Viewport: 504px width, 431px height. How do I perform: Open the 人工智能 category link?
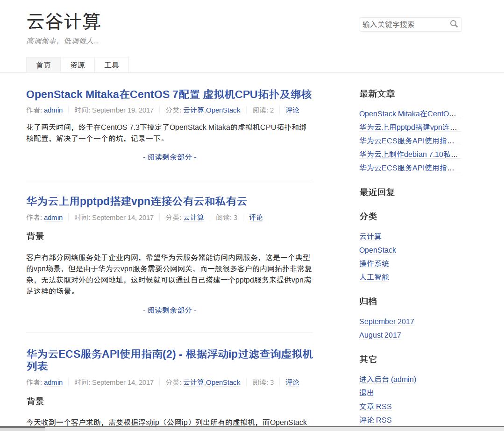pyautogui.click(x=374, y=277)
